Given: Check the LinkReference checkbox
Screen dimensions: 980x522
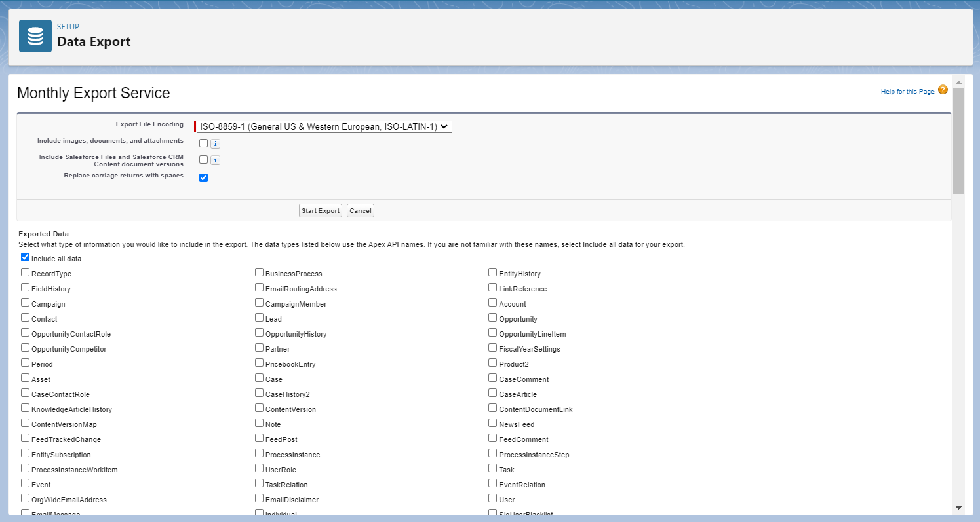Looking at the screenshot, I should pyautogui.click(x=492, y=288).
